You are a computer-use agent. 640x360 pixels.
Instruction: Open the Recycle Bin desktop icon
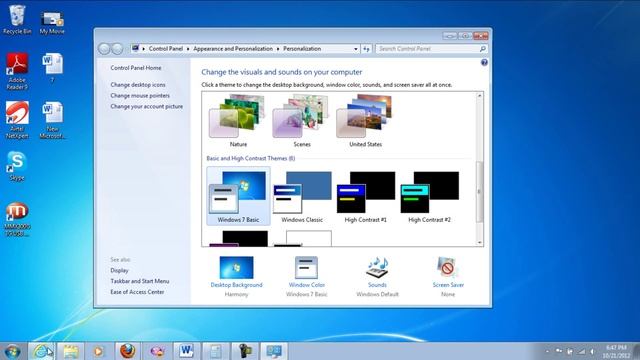17,20
